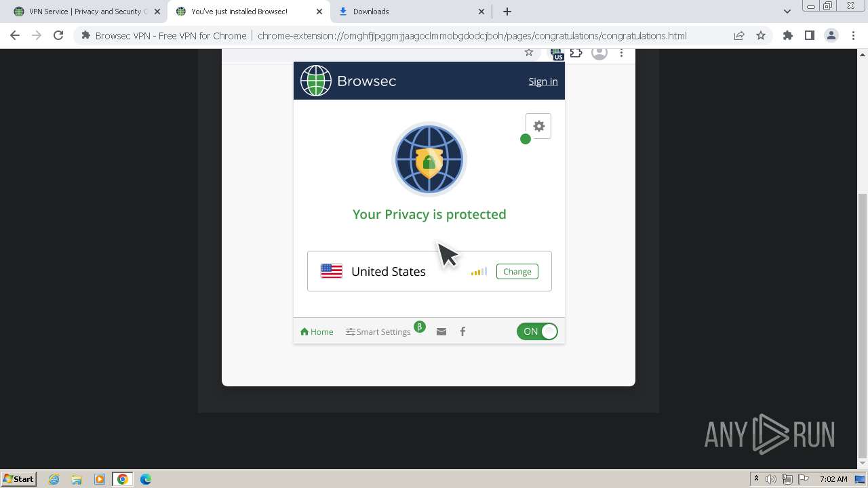Turn off the VPN ON switch
Screen dimensions: 868x488
point(537,331)
